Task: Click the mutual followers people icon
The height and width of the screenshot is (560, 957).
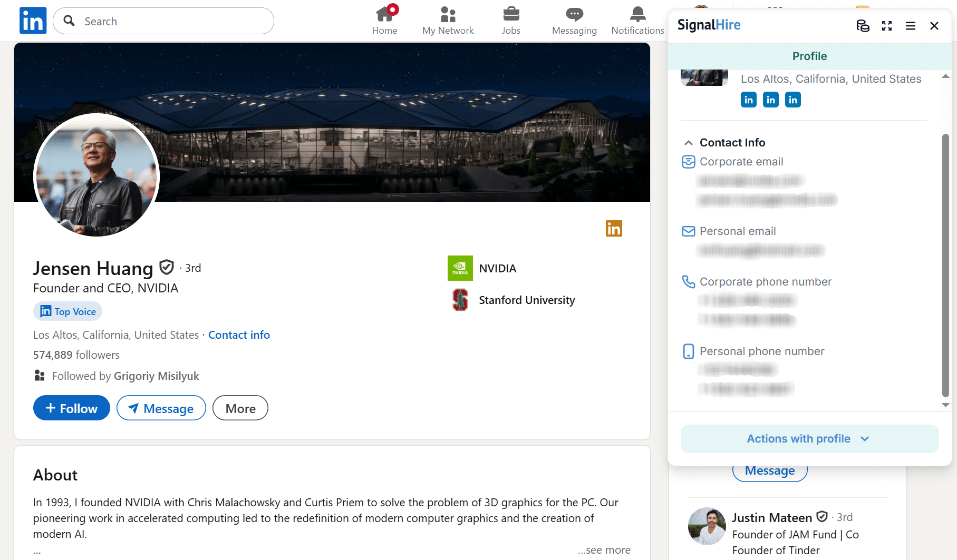Action: point(40,376)
